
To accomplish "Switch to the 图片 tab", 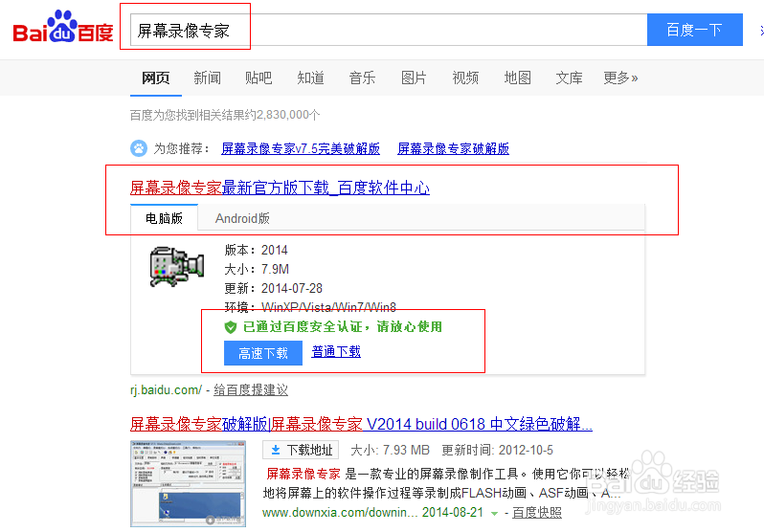I will [x=414, y=78].
